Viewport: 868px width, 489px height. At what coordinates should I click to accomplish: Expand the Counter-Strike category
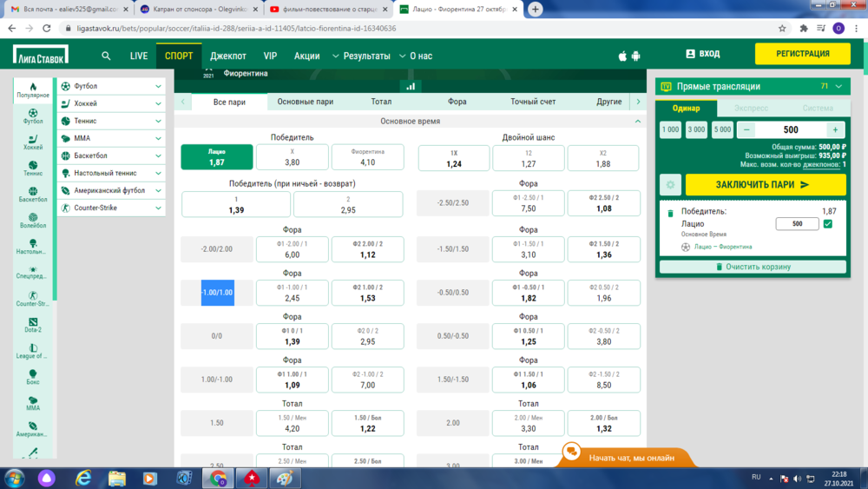[111, 208]
